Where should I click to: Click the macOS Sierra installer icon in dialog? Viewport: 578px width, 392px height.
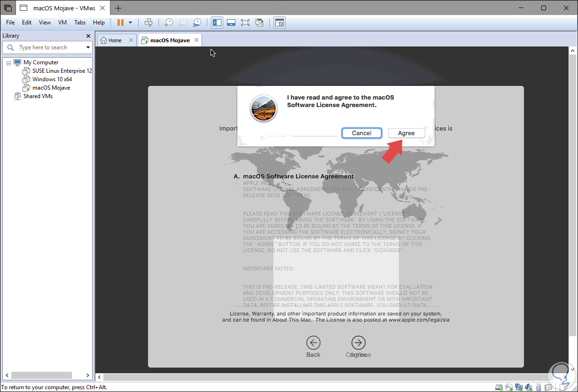264,108
